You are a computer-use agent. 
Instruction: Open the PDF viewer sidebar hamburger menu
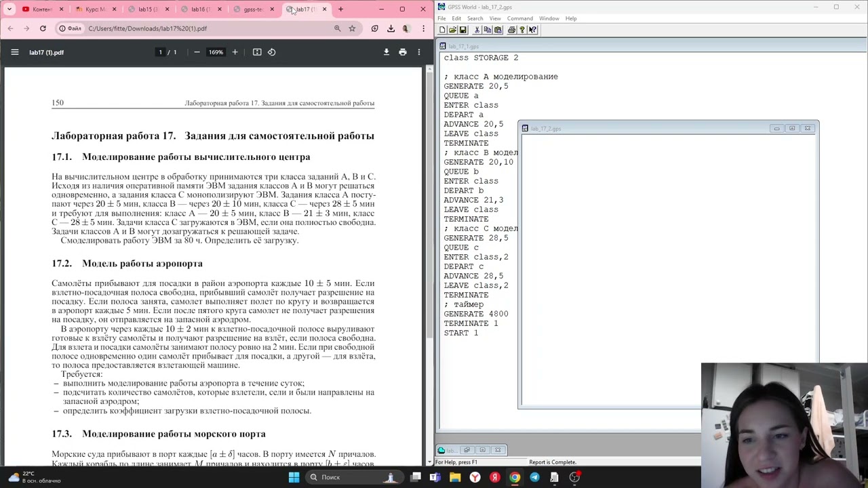tap(15, 52)
